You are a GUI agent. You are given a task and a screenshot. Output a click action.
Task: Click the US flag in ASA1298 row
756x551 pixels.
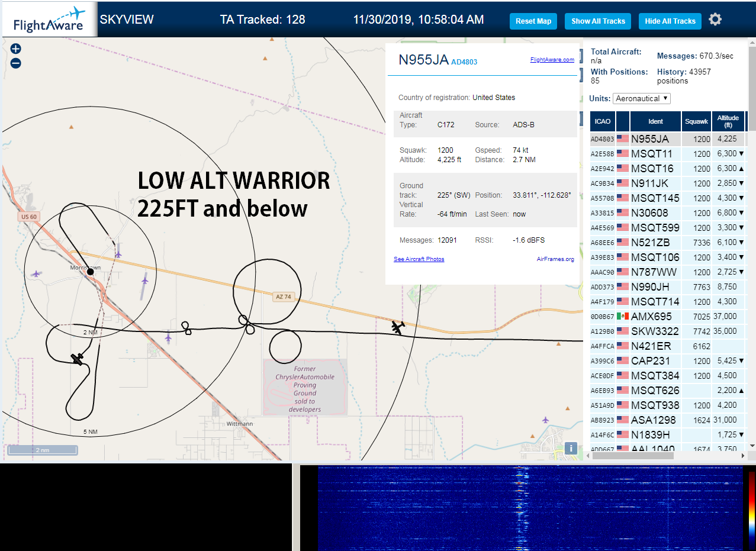point(623,420)
